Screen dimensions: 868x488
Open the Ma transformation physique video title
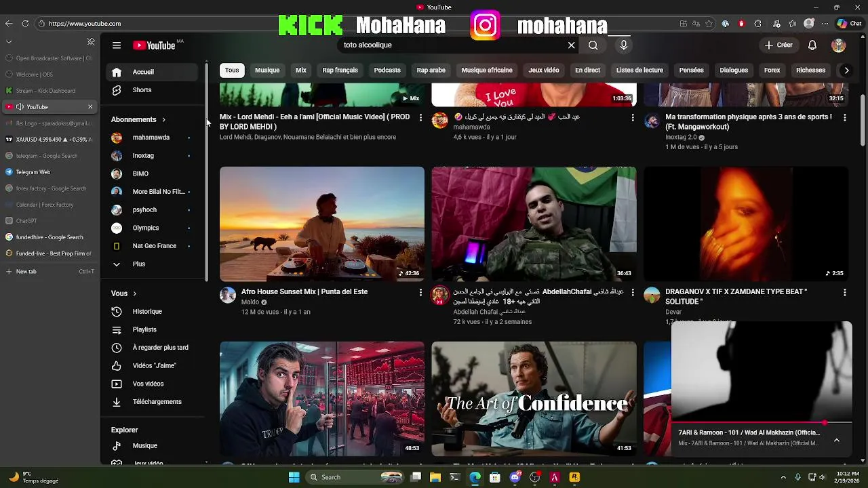749,122
